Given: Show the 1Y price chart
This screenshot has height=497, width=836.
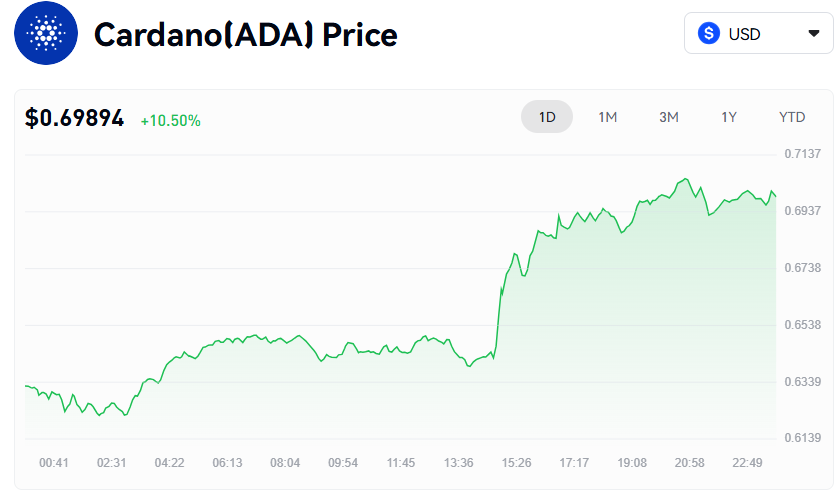Looking at the screenshot, I should click(729, 117).
